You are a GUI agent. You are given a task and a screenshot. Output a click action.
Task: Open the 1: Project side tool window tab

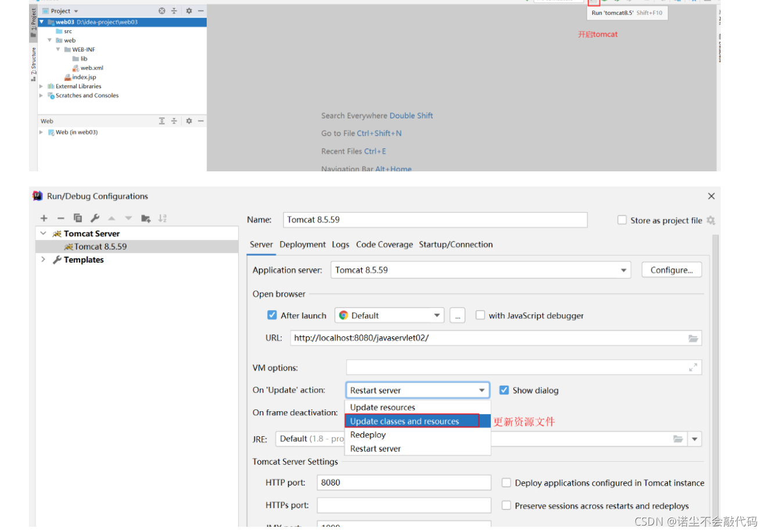point(34,24)
